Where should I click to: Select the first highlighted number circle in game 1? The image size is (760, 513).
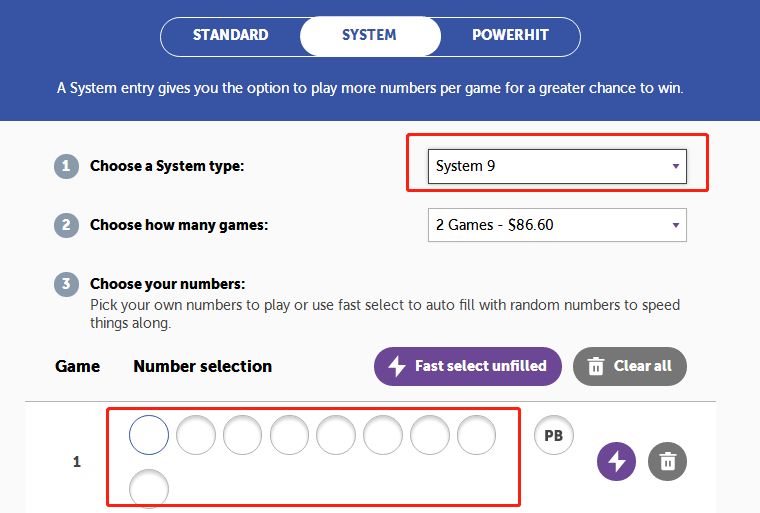pyautogui.click(x=149, y=435)
